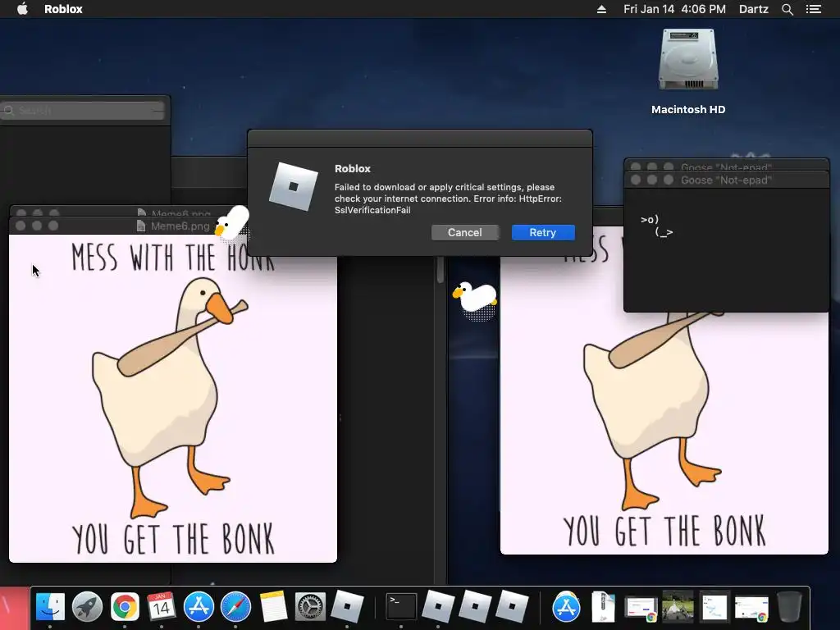This screenshot has height=630, width=840.
Task: Click the eject icon in the menu bar
Action: [601, 9]
